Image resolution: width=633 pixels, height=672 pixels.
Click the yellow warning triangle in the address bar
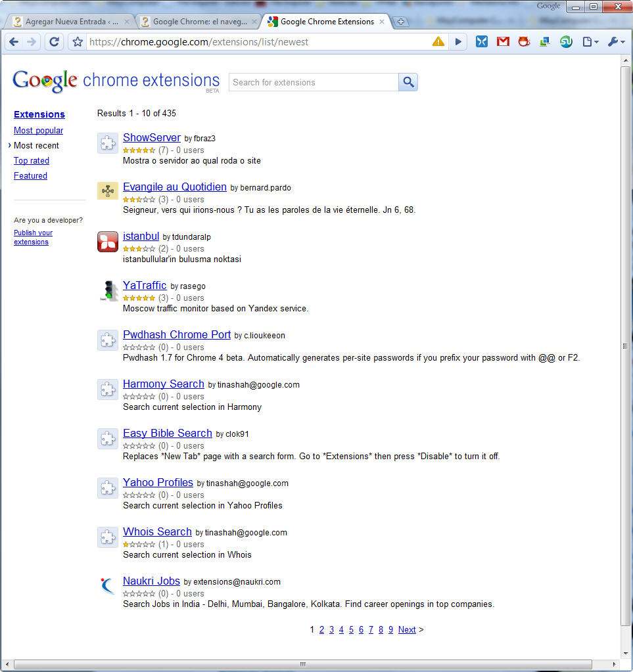click(x=438, y=41)
